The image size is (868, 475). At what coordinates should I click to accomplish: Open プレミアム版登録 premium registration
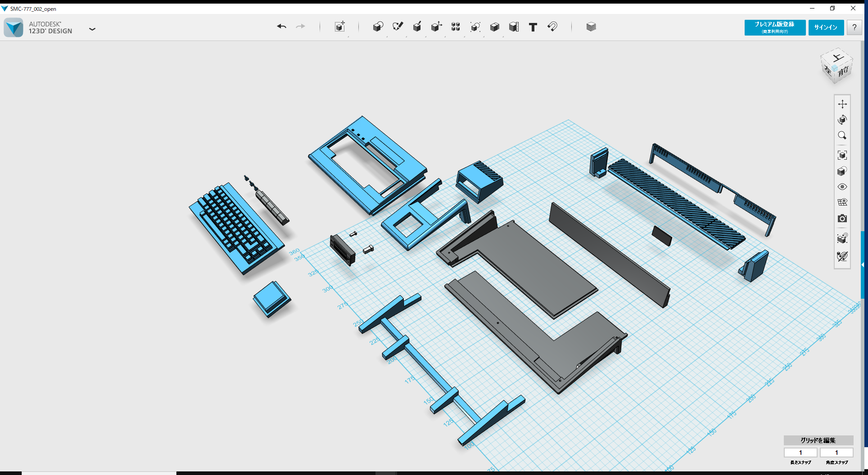pyautogui.click(x=775, y=27)
